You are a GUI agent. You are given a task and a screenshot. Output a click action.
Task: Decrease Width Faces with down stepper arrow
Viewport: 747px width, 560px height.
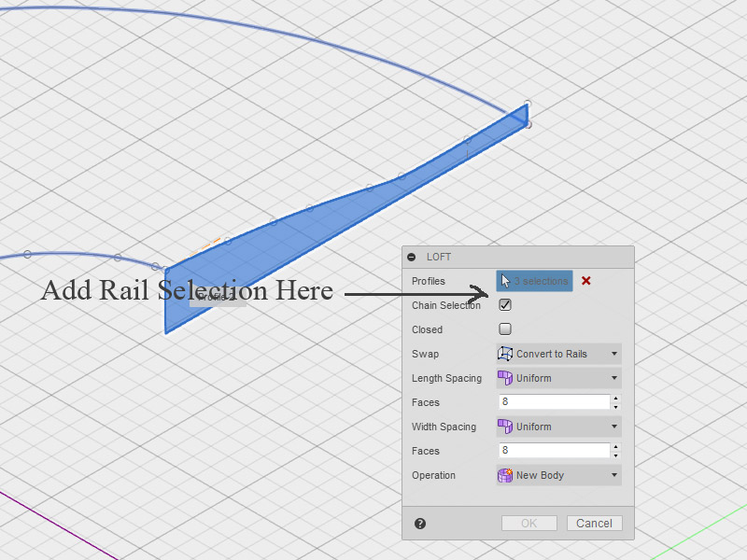coord(616,455)
